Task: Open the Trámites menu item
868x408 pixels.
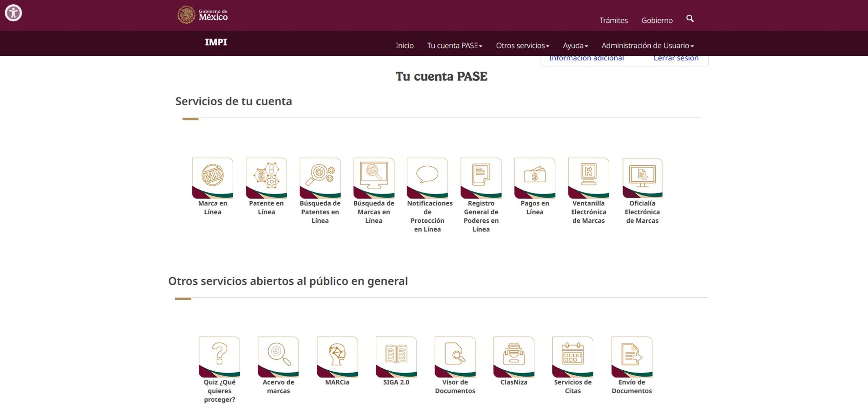Action: [613, 20]
